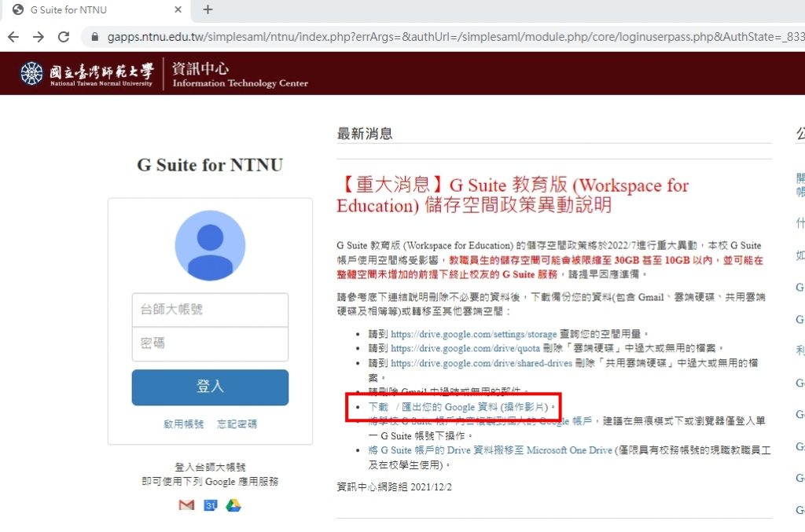Close the G Suite for NTNU tab
Viewport: 805px width, 532px height.
point(178,9)
